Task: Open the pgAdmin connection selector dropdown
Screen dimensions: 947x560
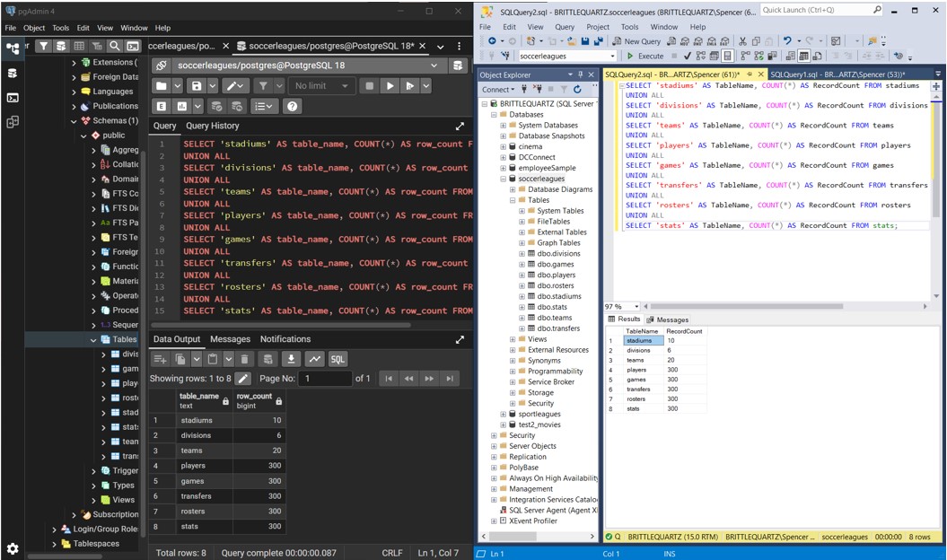Action: click(434, 66)
